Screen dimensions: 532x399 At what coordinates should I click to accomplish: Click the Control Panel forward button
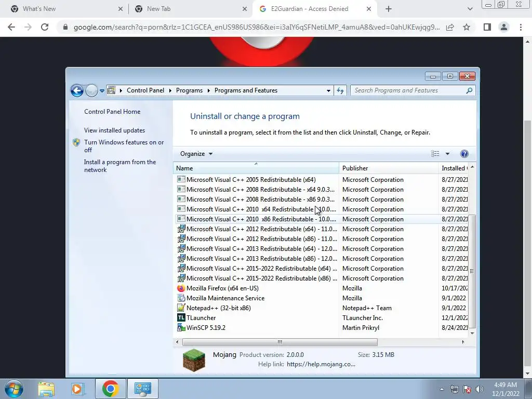point(91,90)
